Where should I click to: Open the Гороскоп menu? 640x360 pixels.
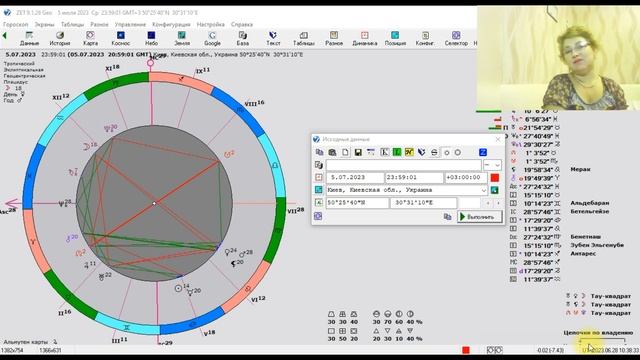(16, 24)
